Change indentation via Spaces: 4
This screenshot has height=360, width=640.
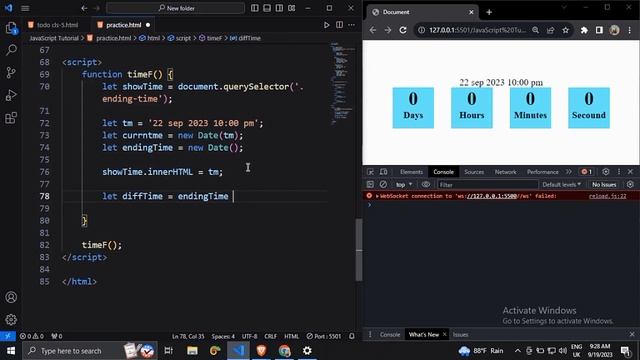point(223,336)
